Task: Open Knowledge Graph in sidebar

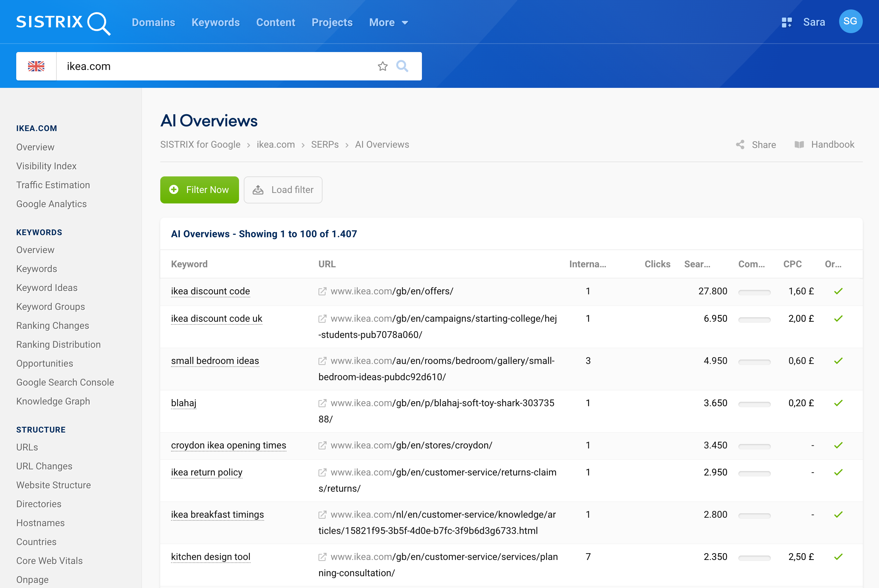Action: pyautogui.click(x=53, y=401)
